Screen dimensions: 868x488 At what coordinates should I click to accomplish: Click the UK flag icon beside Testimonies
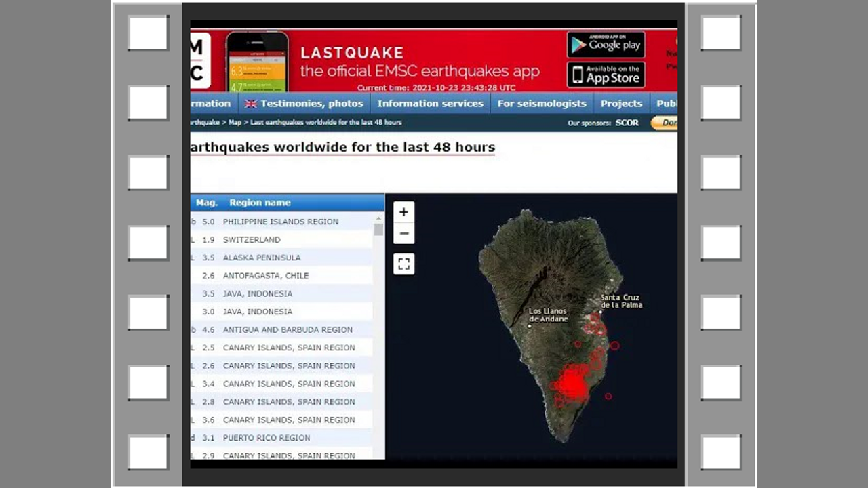pyautogui.click(x=251, y=104)
